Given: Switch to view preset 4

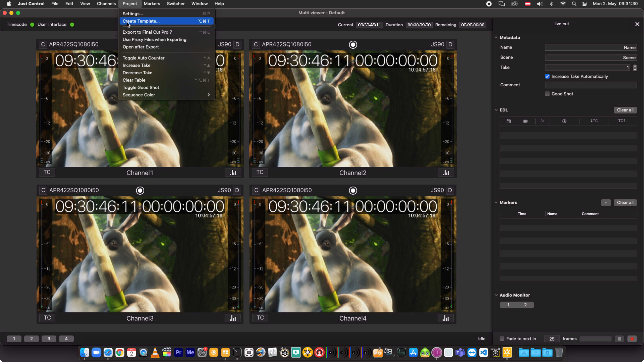Looking at the screenshot, I should coord(66,339).
